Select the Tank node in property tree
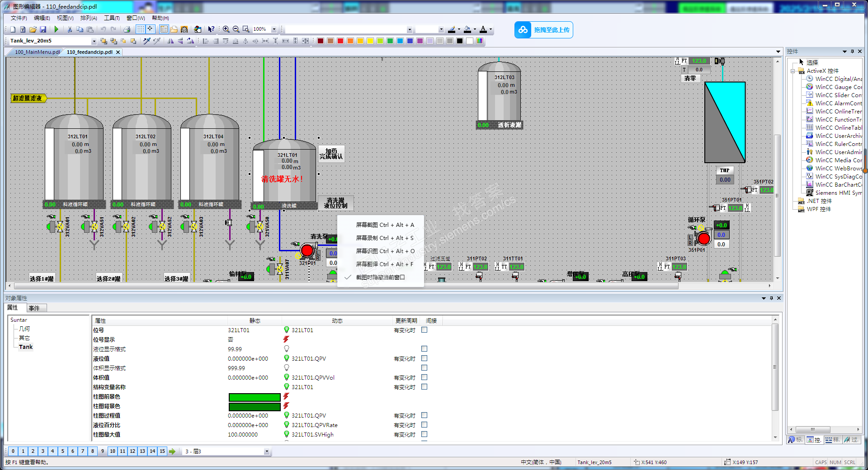This screenshot has height=470, width=868. [x=26, y=347]
